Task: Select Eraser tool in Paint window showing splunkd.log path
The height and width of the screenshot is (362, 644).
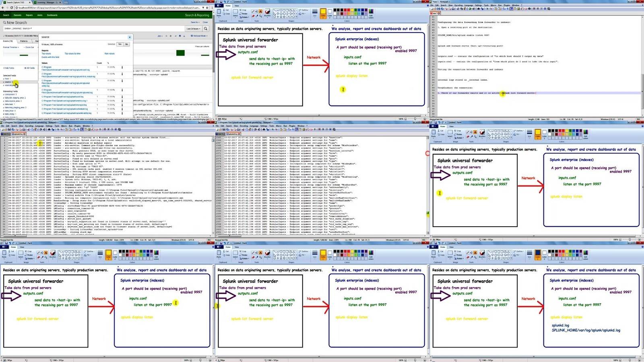Action: tap(468, 257)
